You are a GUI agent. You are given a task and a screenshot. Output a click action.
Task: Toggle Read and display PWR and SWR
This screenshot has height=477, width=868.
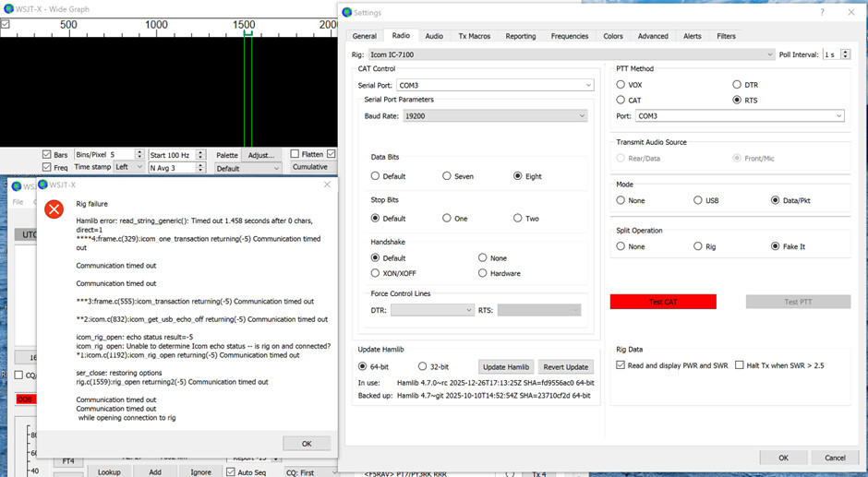[621, 365]
